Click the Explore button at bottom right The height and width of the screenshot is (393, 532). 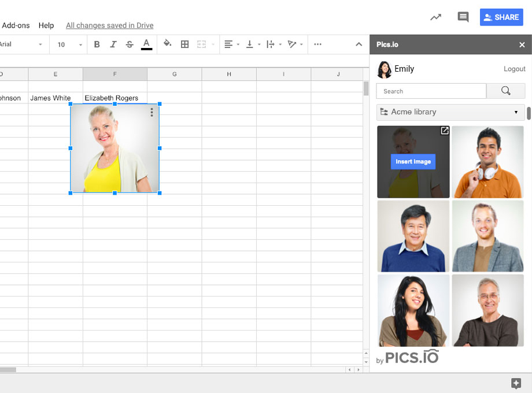[516, 384]
